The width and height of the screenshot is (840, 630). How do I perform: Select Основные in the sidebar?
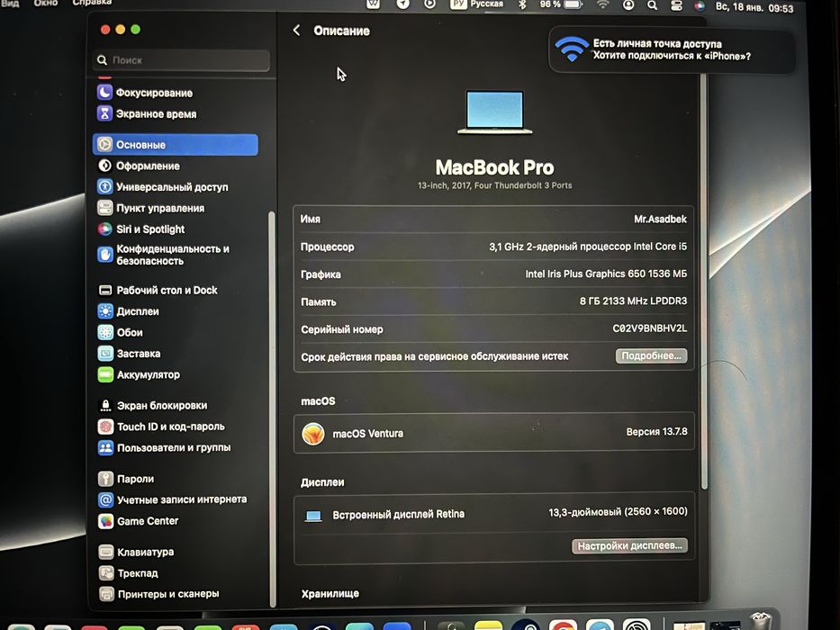point(176,145)
